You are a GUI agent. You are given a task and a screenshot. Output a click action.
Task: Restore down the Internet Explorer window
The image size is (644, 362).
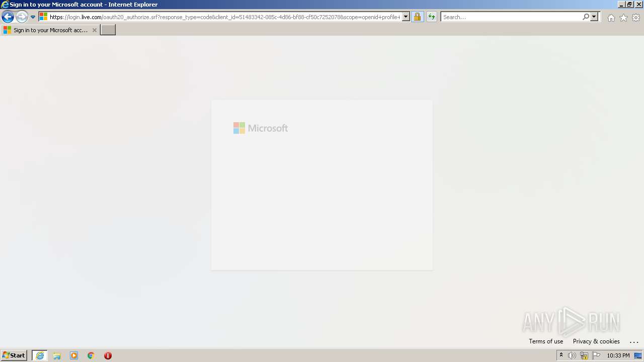[x=630, y=4]
